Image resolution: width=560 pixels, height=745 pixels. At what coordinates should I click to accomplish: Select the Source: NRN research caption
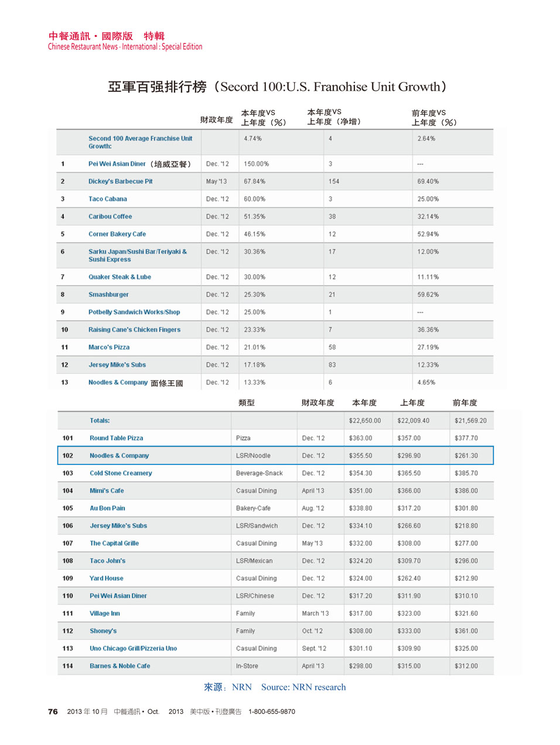tap(303, 688)
